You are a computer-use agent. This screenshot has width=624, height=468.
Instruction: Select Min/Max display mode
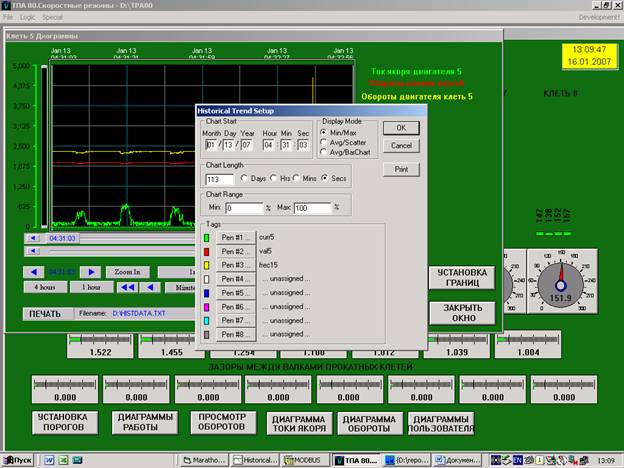(324, 133)
